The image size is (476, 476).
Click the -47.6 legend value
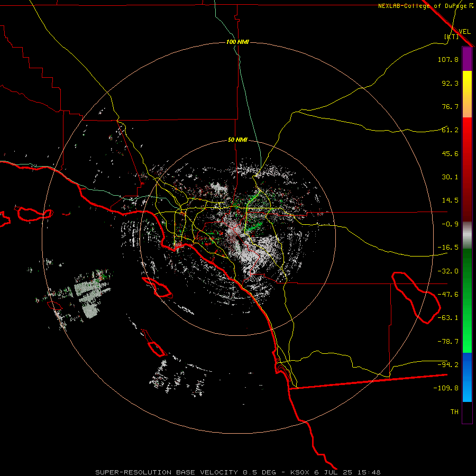tap(448, 295)
